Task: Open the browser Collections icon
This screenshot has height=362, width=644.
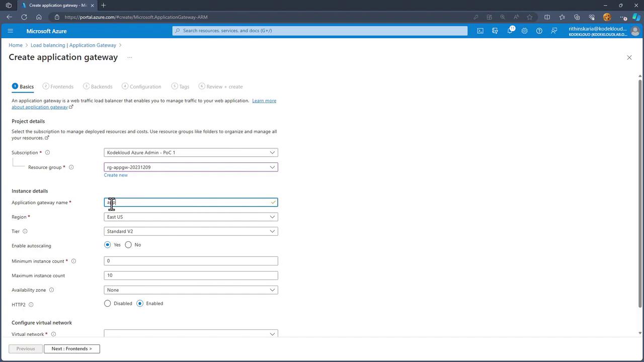Action: pos(577,17)
